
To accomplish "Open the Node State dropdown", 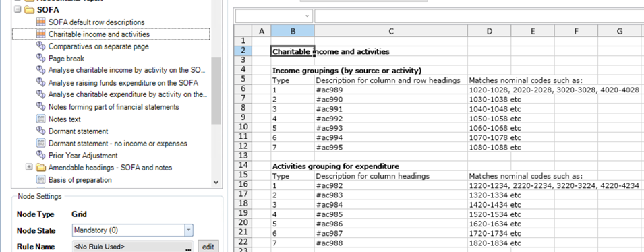I will pyautogui.click(x=189, y=230).
